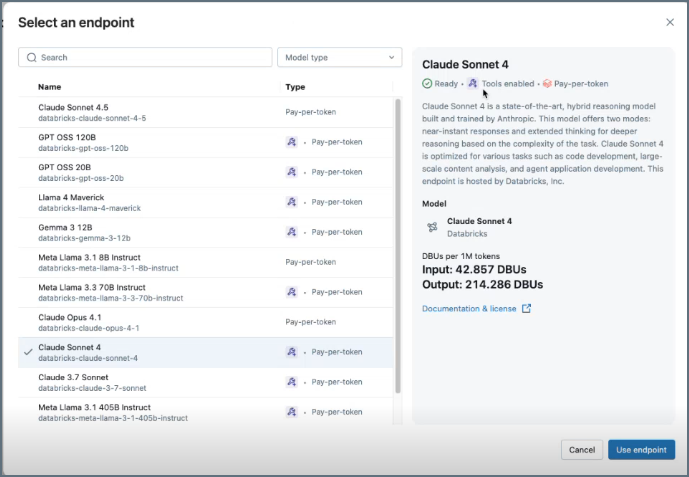The width and height of the screenshot is (689, 477).
Task: Click the Tools enabled status text
Action: coord(508,83)
